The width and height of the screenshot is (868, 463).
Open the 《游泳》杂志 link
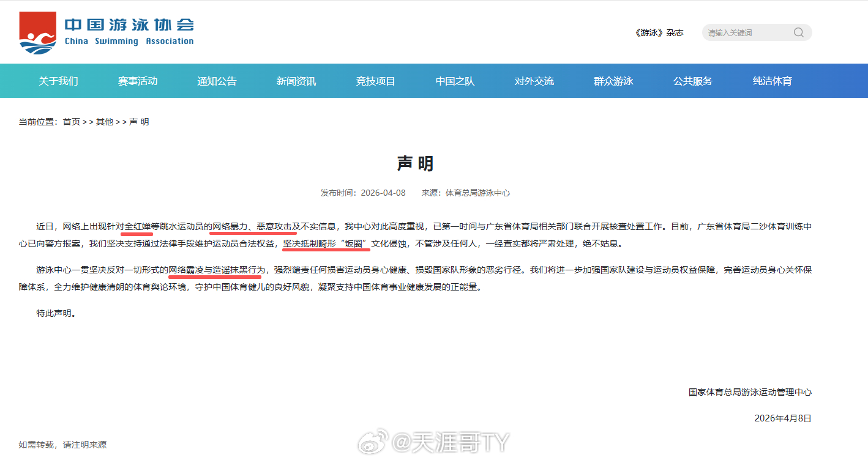658,32
